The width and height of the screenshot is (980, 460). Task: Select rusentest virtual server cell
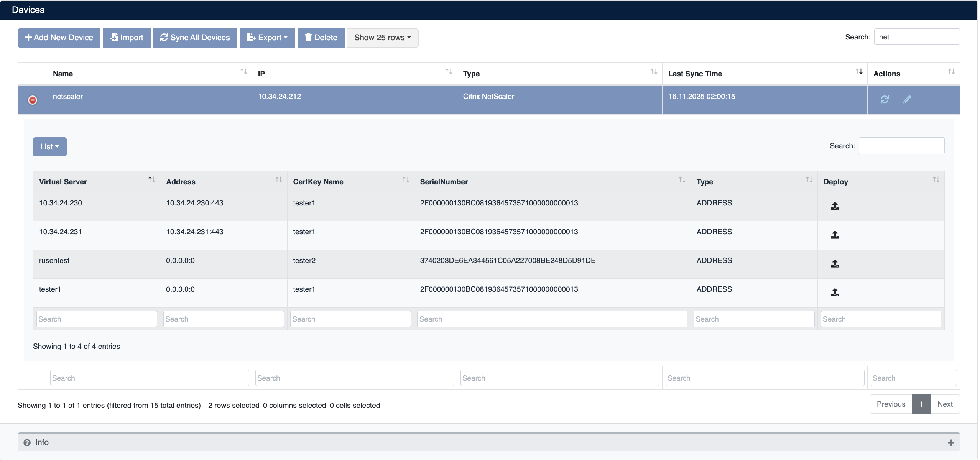point(97,264)
